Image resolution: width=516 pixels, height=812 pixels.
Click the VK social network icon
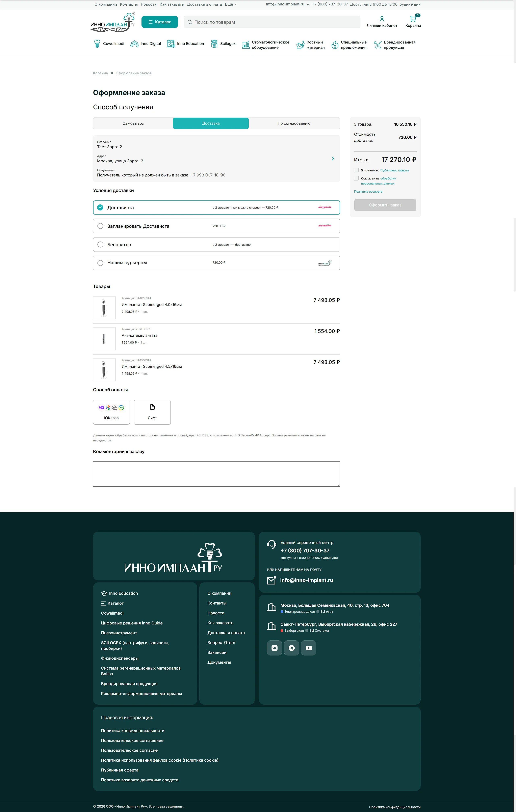(274, 648)
